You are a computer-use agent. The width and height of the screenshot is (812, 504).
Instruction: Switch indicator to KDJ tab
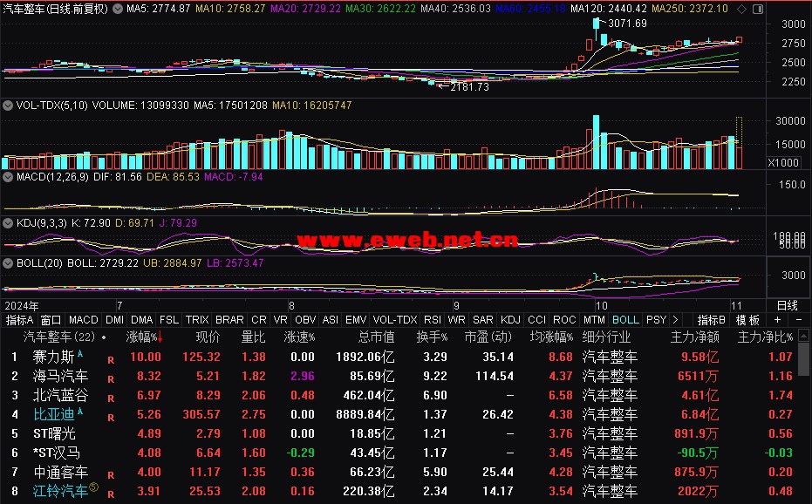pos(510,320)
